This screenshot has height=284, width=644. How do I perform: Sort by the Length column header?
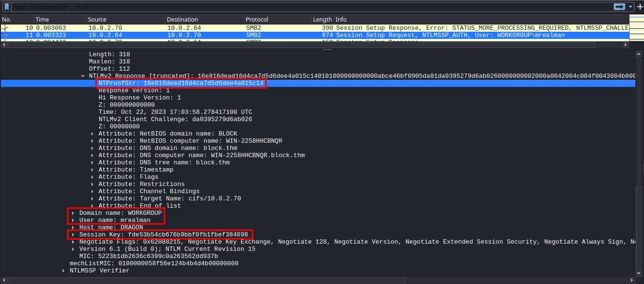coord(322,20)
